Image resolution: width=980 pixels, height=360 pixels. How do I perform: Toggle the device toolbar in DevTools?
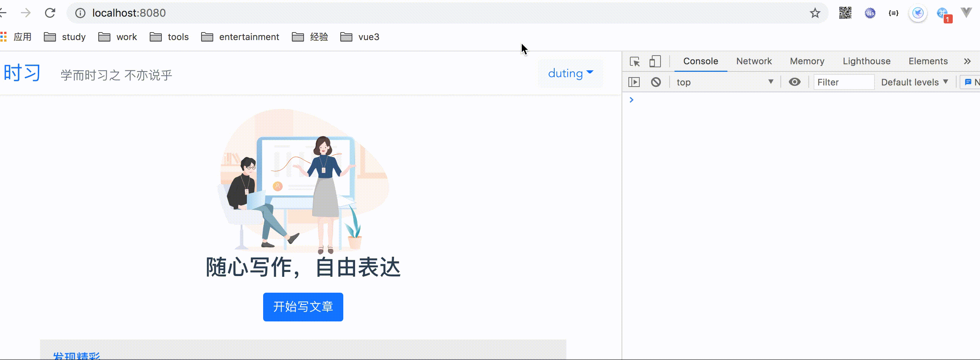tap(655, 61)
